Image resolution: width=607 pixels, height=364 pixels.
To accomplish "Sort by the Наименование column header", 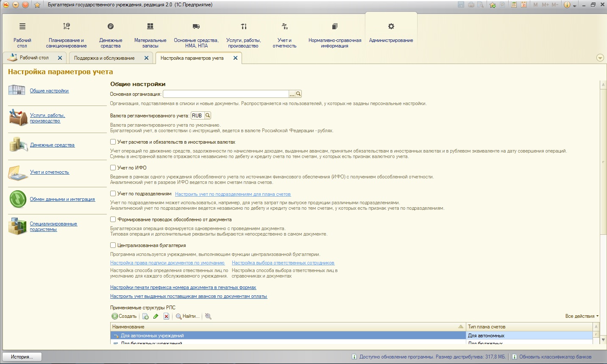I will [288, 327].
